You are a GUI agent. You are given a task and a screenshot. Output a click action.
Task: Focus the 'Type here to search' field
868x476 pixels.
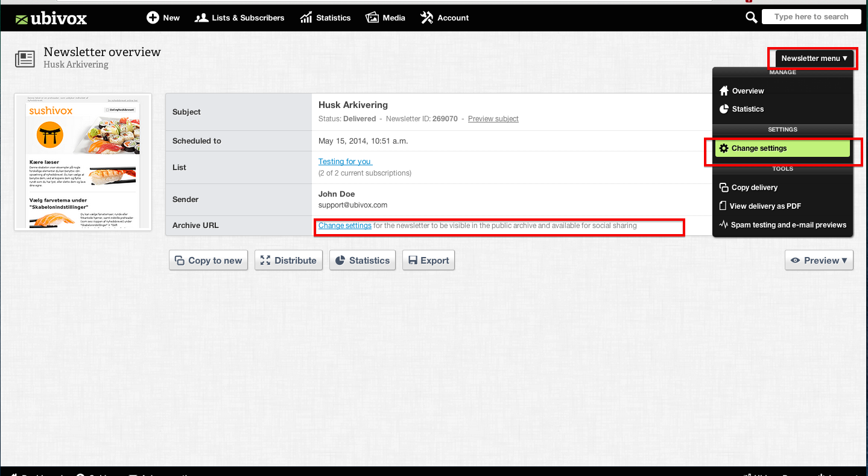(x=811, y=17)
